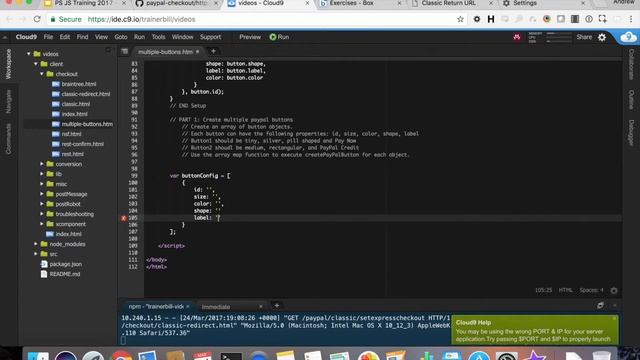Maximize the console panel icon
Screen dimensions: 640x360
tap(600, 305)
